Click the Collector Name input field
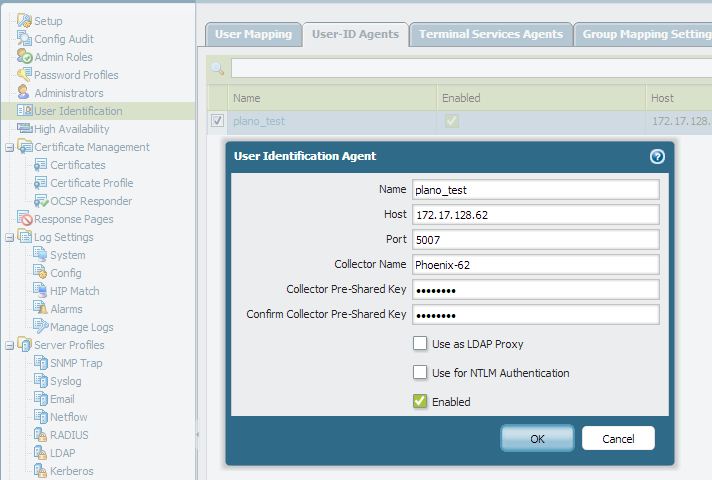The height and width of the screenshot is (480, 712). (x=535, y=264)
